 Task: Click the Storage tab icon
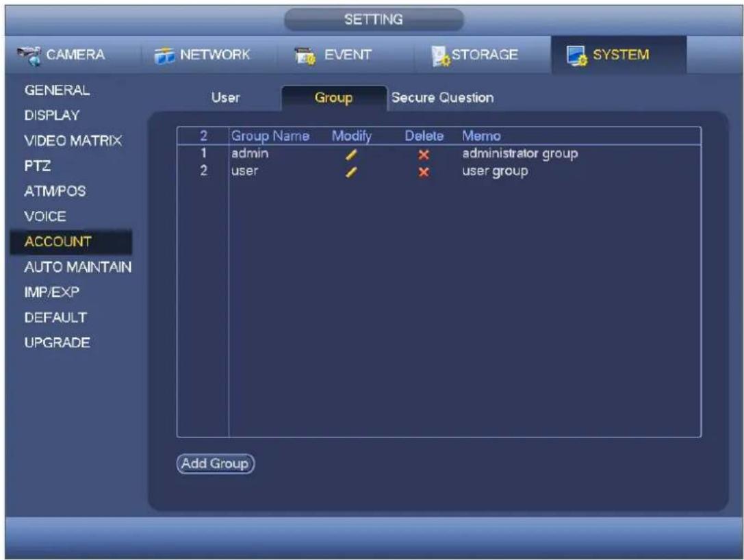440,56
